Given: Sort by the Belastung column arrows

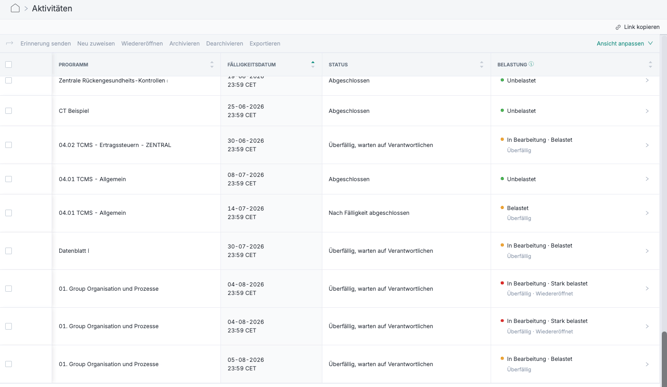Looking at the screenshot, I should [x=650, y=65].
